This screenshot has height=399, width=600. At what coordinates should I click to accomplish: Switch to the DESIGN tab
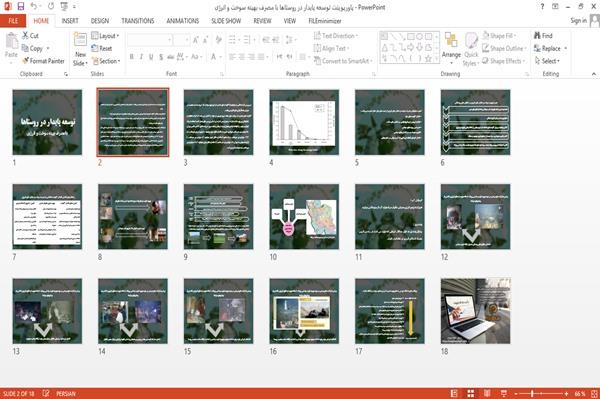tap(100, 21)
